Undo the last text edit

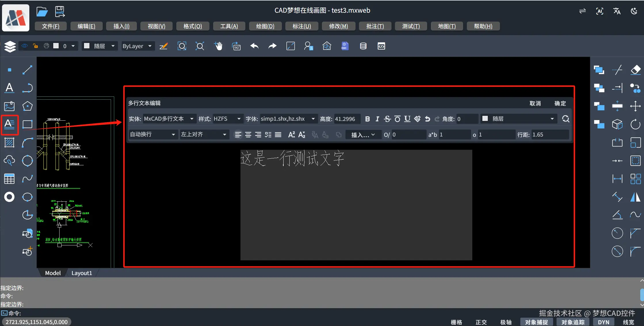coord(427,119)
